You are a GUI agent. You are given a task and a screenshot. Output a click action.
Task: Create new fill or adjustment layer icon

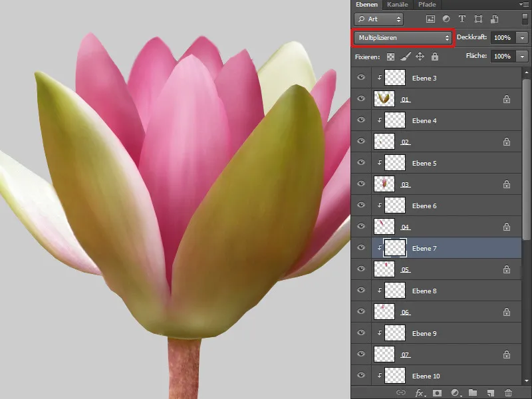click(x=455, y=392)
